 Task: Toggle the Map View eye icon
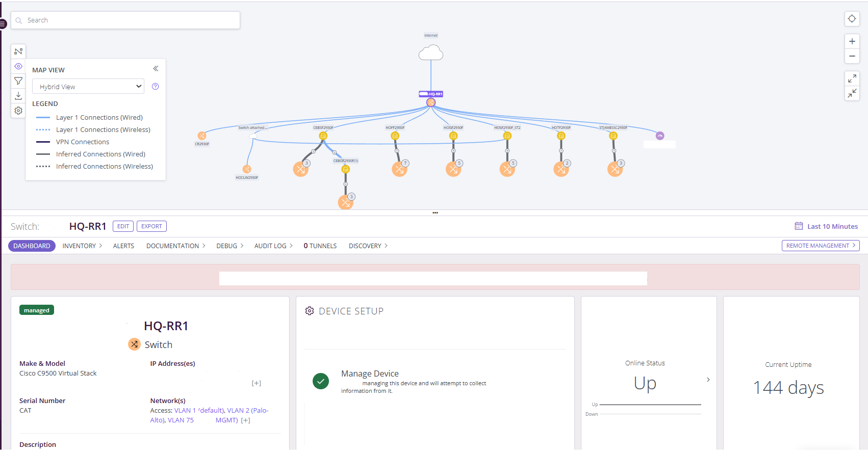pos(18,66)
